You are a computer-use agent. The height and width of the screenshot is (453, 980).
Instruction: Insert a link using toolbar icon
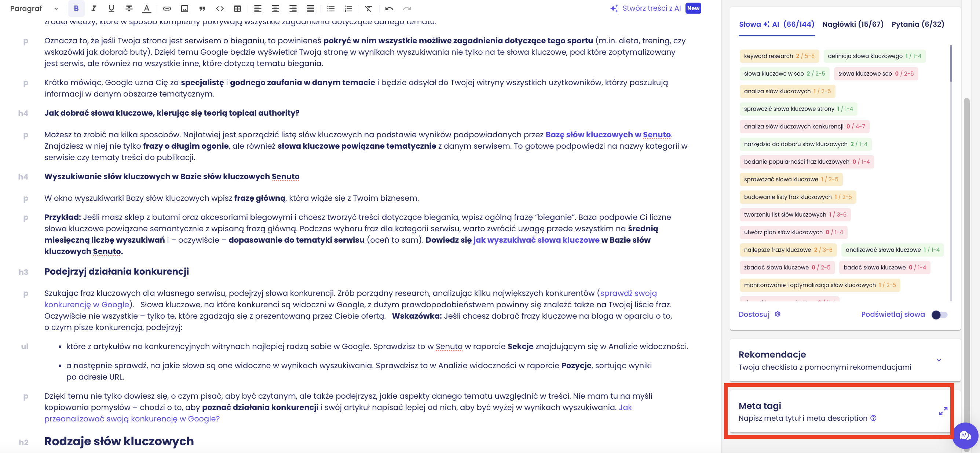click(x=167, y=8)
